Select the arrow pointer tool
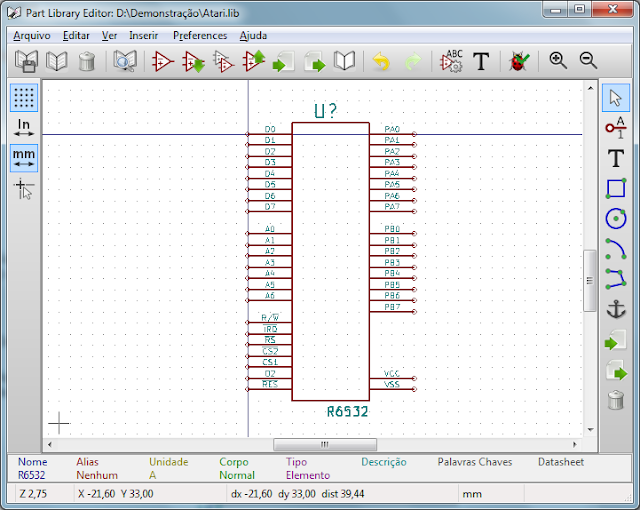This screenshot has height=510, width=640. coord(616,98)
